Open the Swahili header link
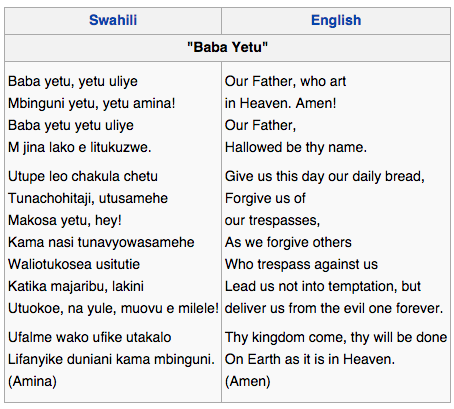The image size is (454, 409). click(x=113, y=20)
